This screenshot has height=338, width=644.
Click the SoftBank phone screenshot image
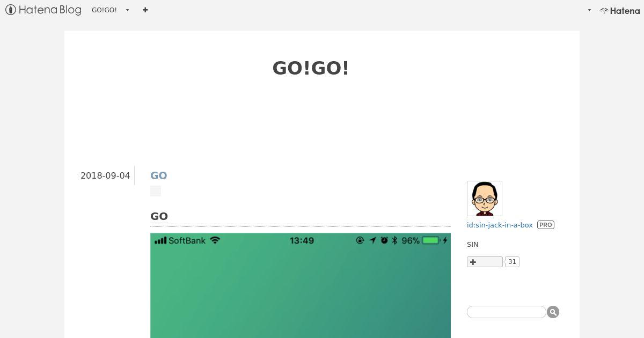pyautogui.click(x=301, y=285)
